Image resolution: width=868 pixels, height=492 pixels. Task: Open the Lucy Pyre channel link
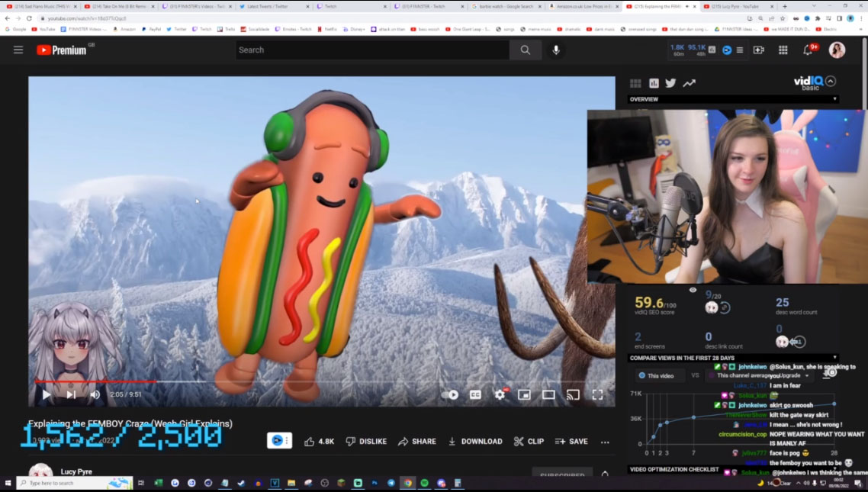tap(76, 471)
